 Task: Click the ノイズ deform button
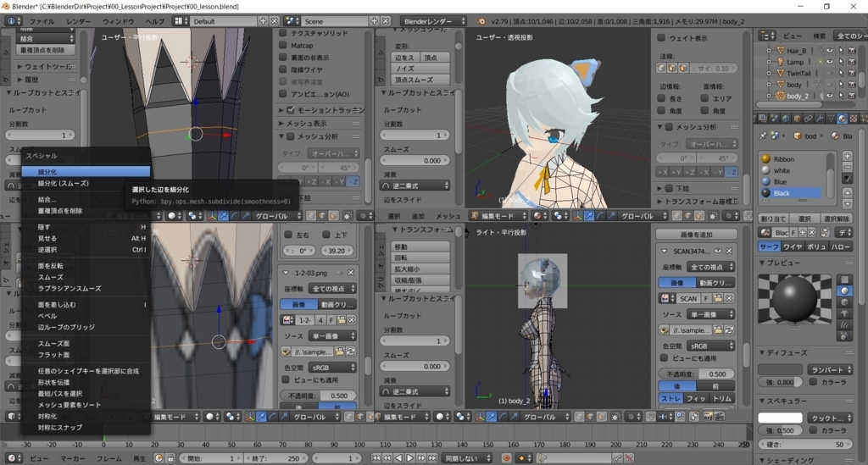tap(420, 69)
